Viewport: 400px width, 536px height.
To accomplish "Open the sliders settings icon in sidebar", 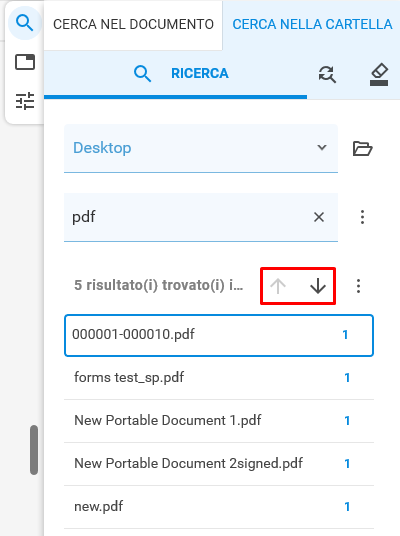I will tap(25, 101).
